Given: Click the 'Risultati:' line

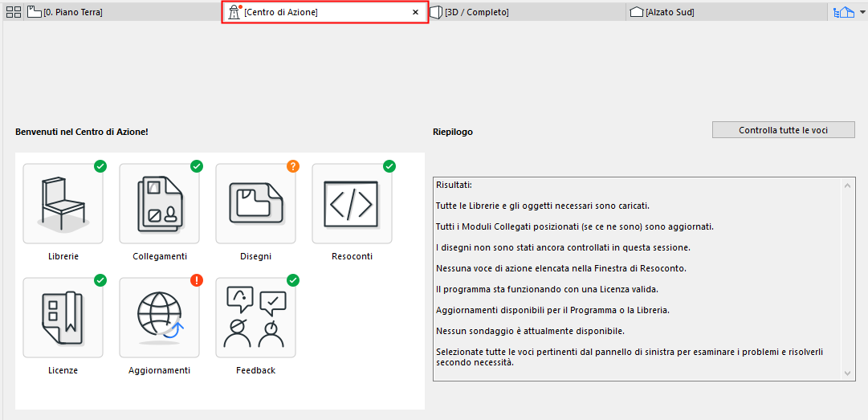Looking at the screenshot, I should (454, 184).
